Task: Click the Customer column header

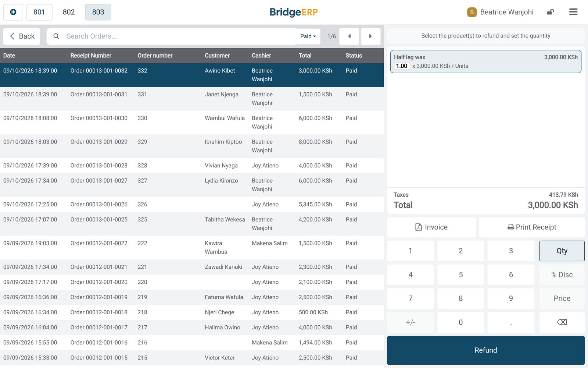Action: pos(217,56)
